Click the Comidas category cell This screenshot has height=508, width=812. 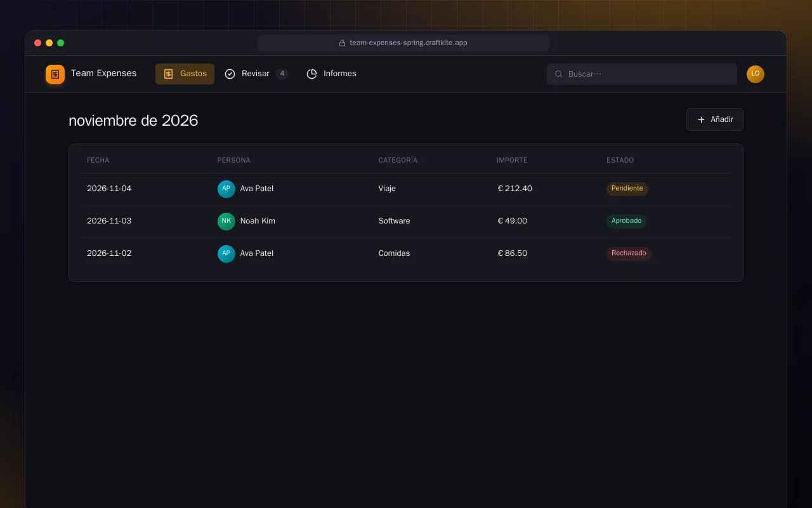coord(395,253)
